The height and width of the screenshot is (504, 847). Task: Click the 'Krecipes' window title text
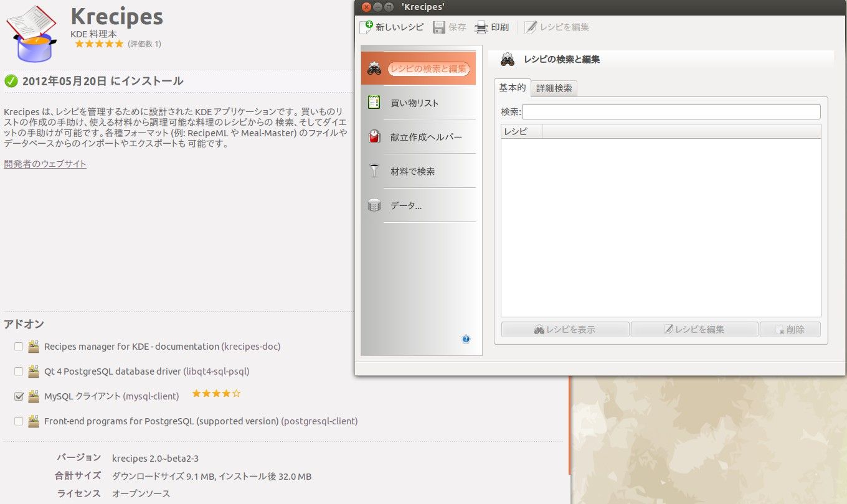tap(423, 7)
